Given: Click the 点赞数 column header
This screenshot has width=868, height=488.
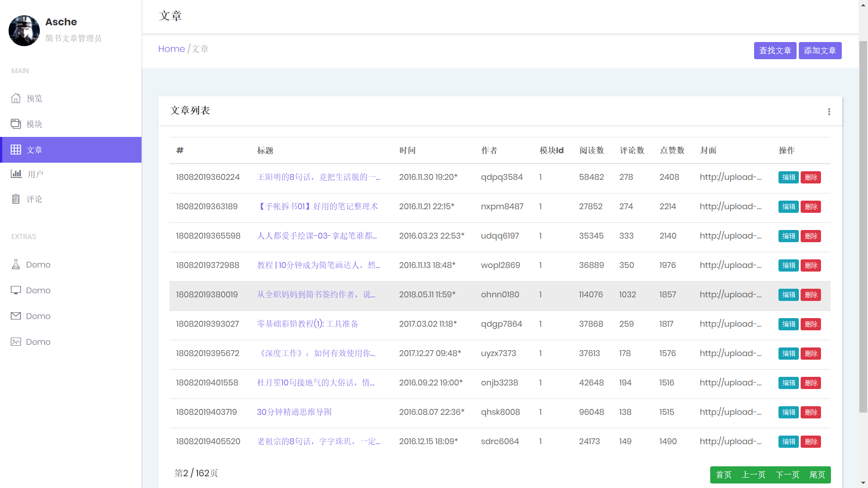Looking at the screenshot, I should [x=672, y=150].
